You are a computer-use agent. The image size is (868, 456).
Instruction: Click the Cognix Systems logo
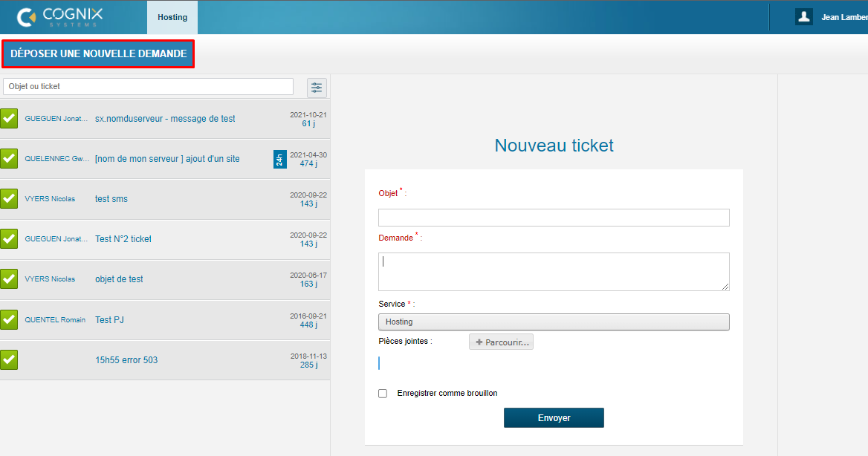[59, 16]
